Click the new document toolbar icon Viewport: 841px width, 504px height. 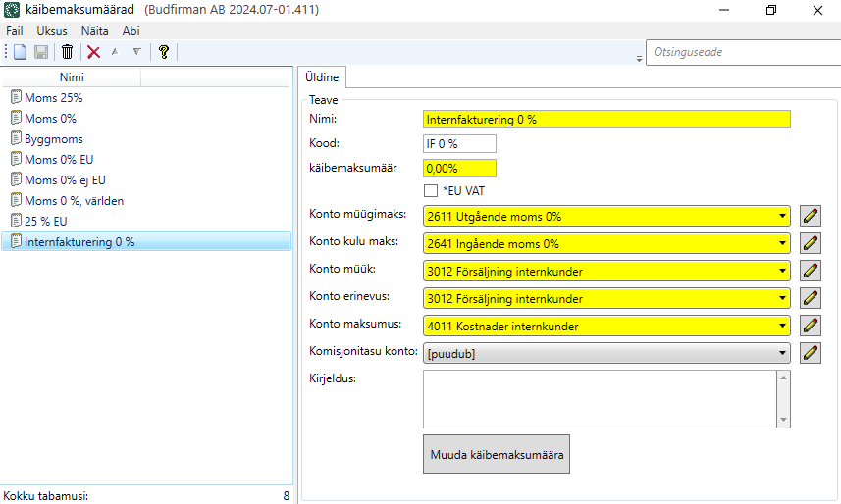click(x=20, y=52)
